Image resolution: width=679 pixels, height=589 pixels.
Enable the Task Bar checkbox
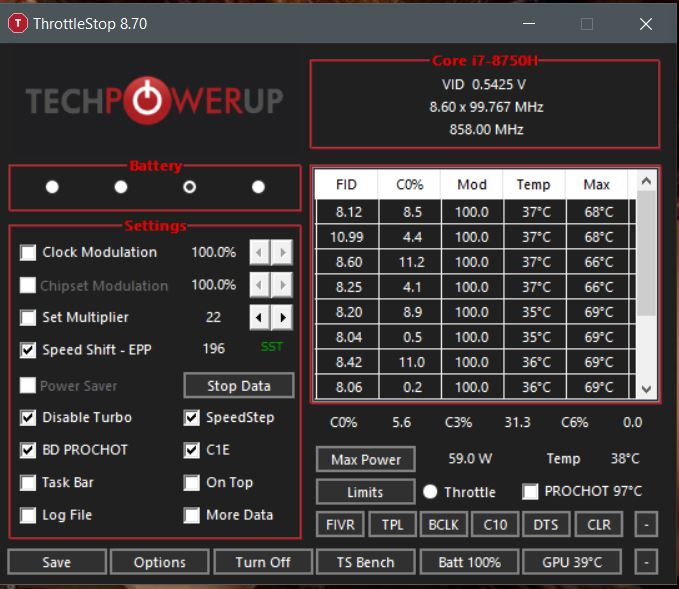click(28, 482)
